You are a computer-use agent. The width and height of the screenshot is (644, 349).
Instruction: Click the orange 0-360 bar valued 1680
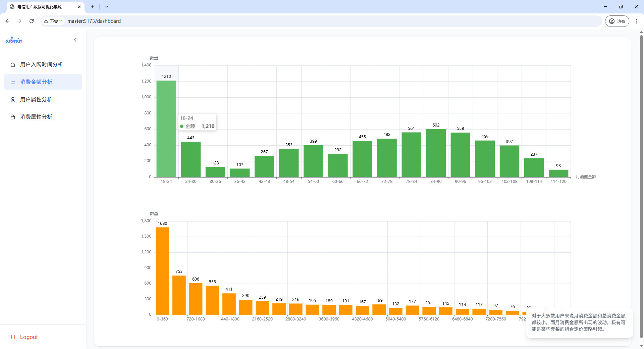(x=162, y=271)
